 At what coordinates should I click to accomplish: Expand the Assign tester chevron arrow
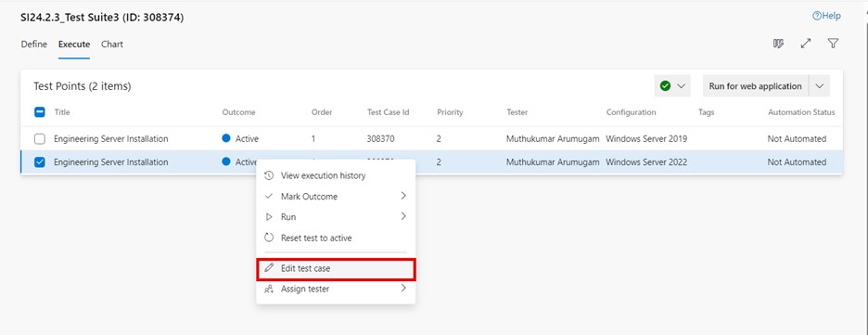click(403, 288)
